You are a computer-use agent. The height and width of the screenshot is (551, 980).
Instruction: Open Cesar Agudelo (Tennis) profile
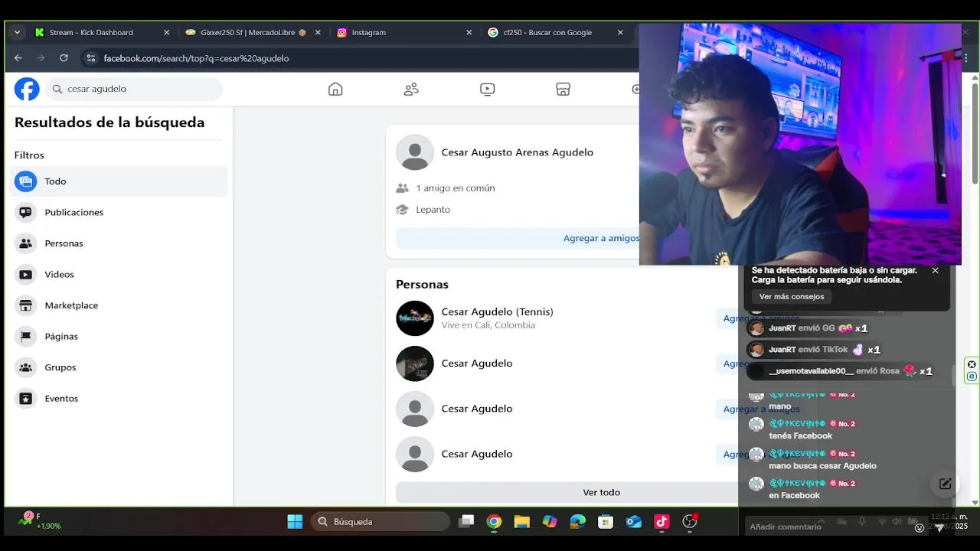[x=497, y=311]
